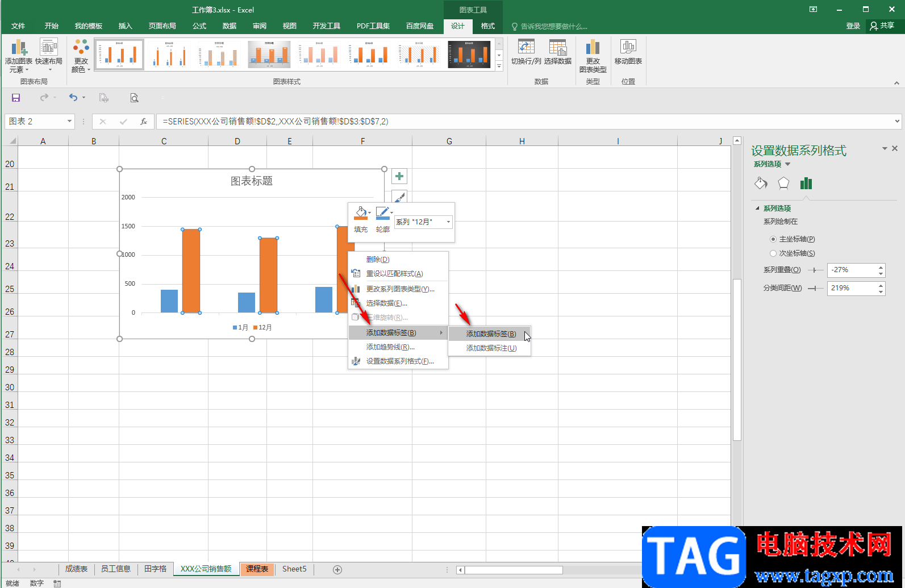The image size is (905, 588).
Task: Choose Add Data Labels submenu entry
Action: [490, 334]
